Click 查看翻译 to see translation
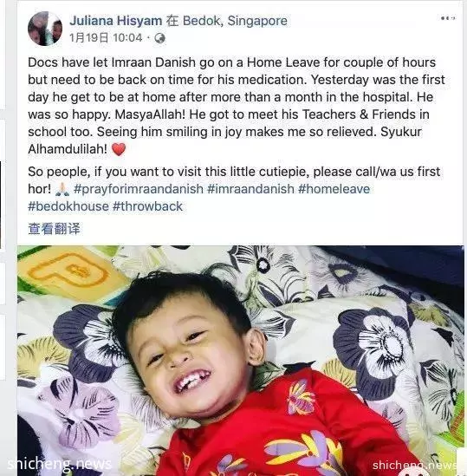 click(x=54, y=229)
